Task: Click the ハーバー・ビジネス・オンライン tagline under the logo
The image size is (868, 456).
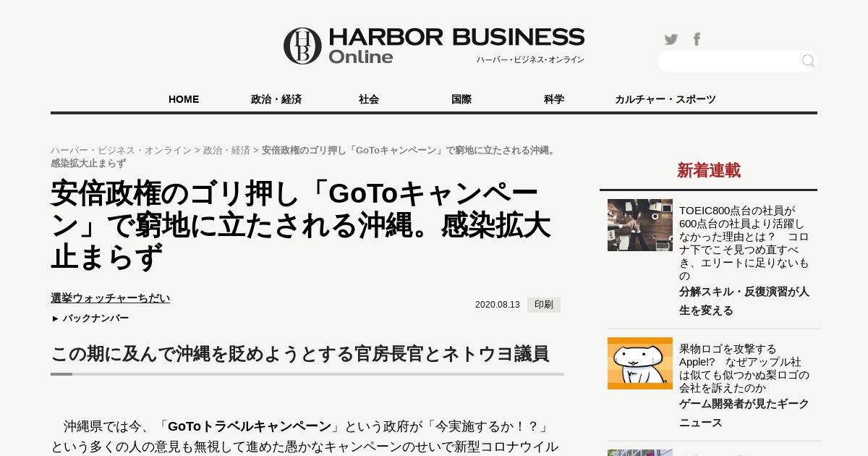Action: click(x=530, y=59)
